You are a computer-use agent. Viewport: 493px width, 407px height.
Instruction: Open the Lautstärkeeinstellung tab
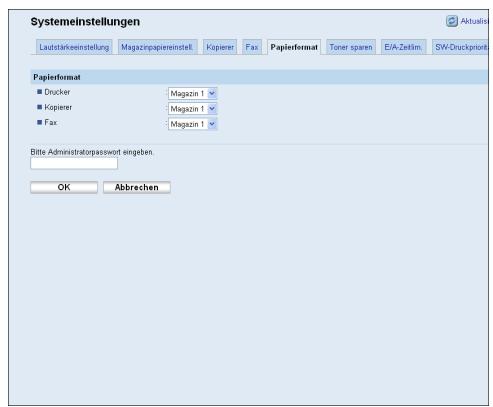point(74,47)
